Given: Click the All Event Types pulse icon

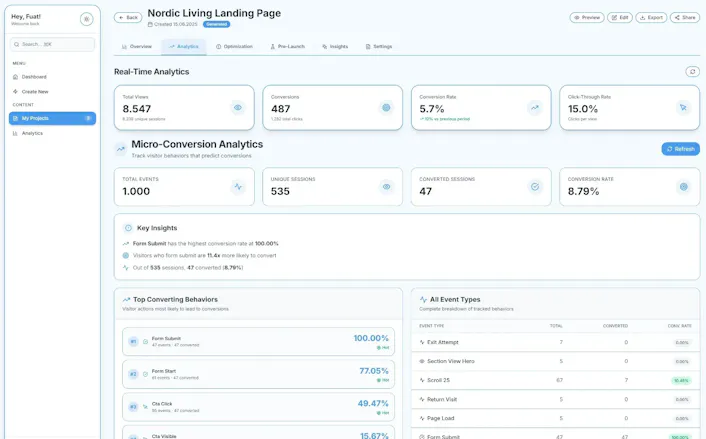Looking at the screenshot, I should 423,299.
